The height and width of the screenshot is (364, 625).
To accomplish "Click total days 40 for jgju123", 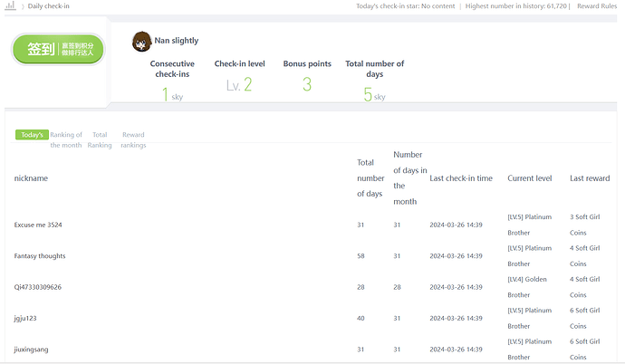I will [x=361, y=318].
